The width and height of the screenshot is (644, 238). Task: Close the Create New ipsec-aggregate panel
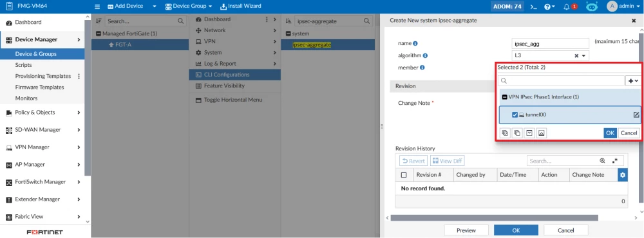point(634,21)
